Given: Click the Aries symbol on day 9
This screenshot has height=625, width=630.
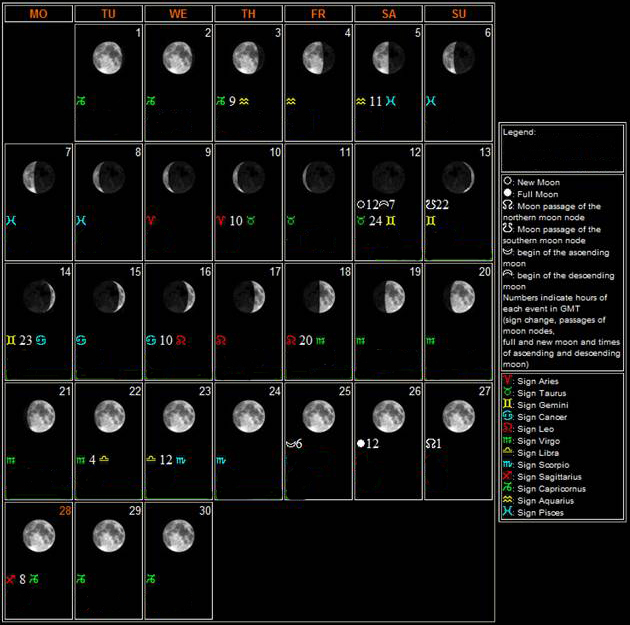Looking at the screenshot, I should 151,221.
